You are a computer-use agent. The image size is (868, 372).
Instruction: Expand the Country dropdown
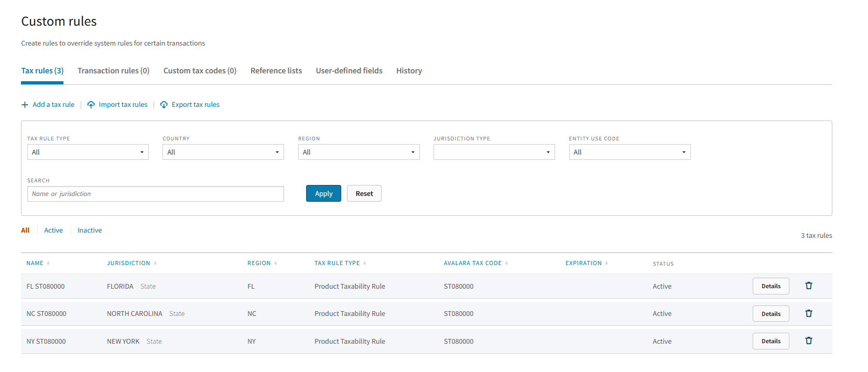click(x=223, y=152)
